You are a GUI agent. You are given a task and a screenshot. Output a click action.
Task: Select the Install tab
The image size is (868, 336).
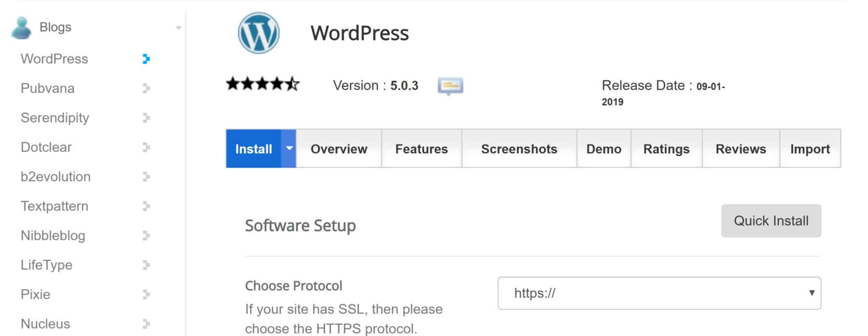coord(253,149)
